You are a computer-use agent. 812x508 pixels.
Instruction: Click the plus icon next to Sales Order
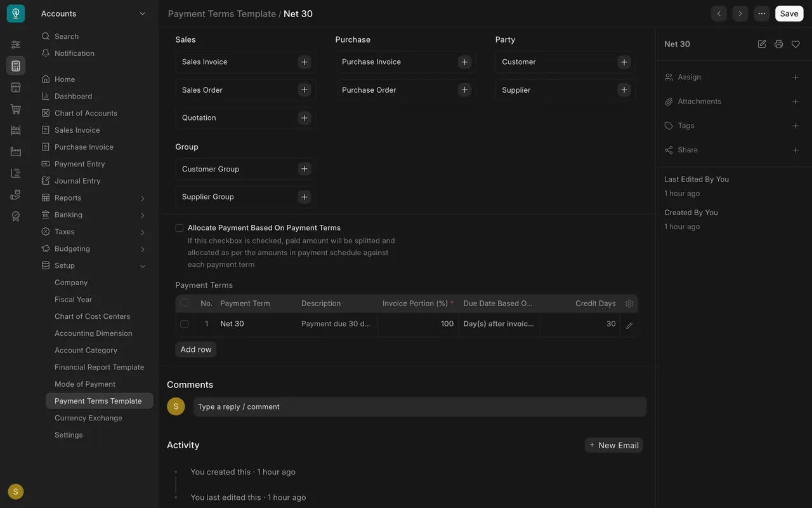pyautogui.click(x=304, y=90)
